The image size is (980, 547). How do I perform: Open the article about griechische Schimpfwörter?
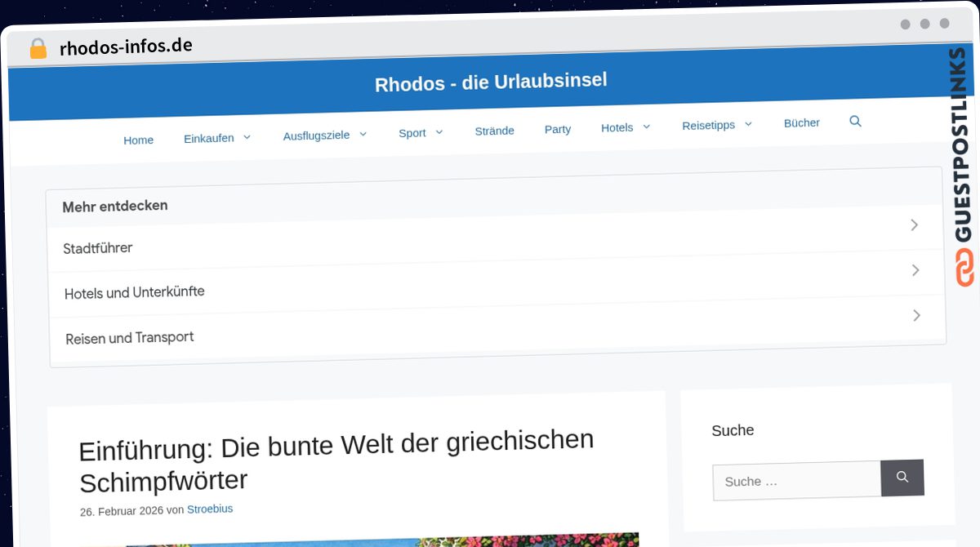(336, 461)
